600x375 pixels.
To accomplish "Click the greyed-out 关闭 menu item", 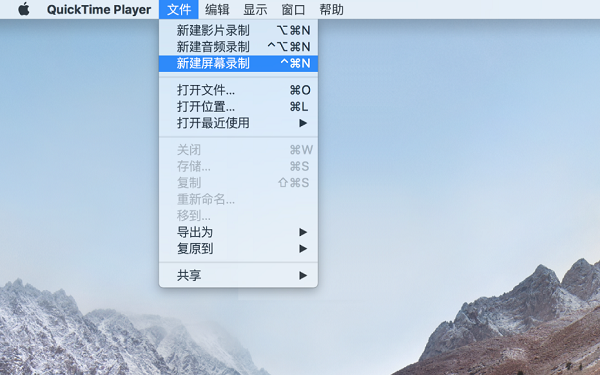I will pos(238,150).
